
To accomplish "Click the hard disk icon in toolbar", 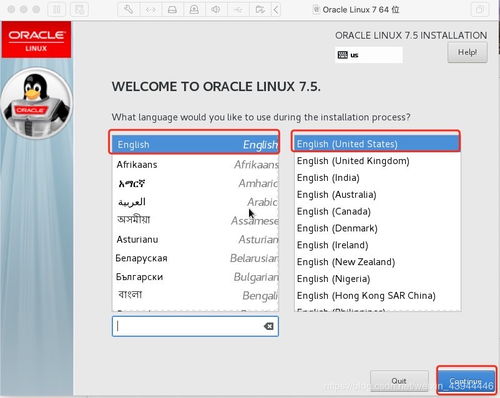I will [172, 9].
